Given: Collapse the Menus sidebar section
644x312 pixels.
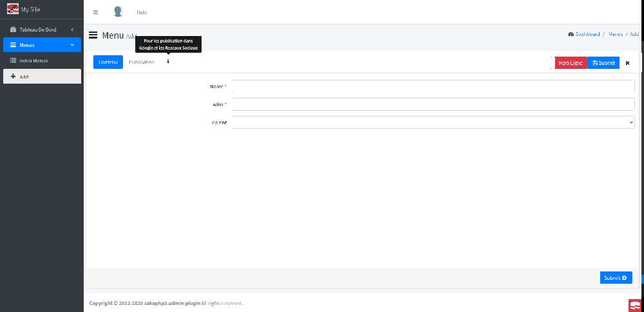Looking at the screenshot, I should click(42, 45).
